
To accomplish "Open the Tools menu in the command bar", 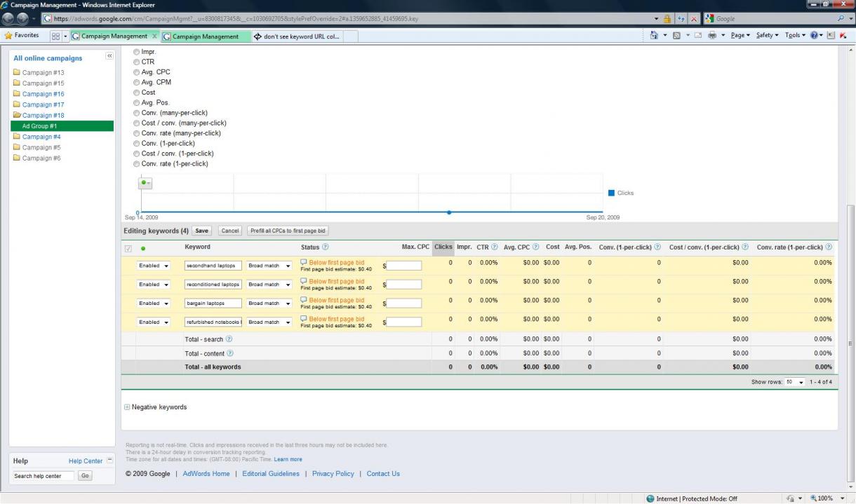I will (794, 36).
